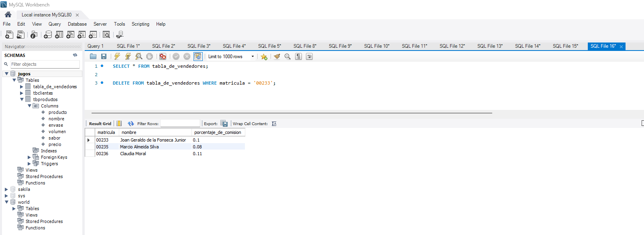This screenshot has height=235, width=644.
Task: Collapse the jugos Tables node
Action: tap(14, 80)
